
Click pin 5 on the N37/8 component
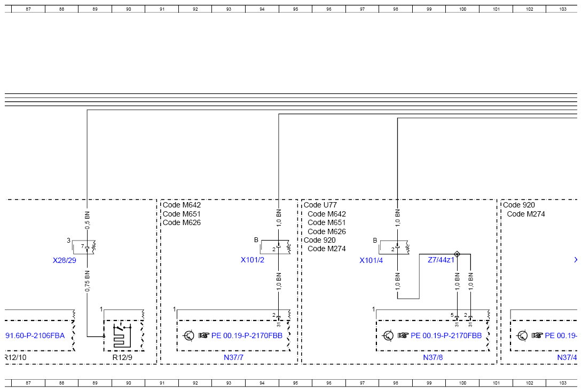pyautogui.click(x=452, y=315)
